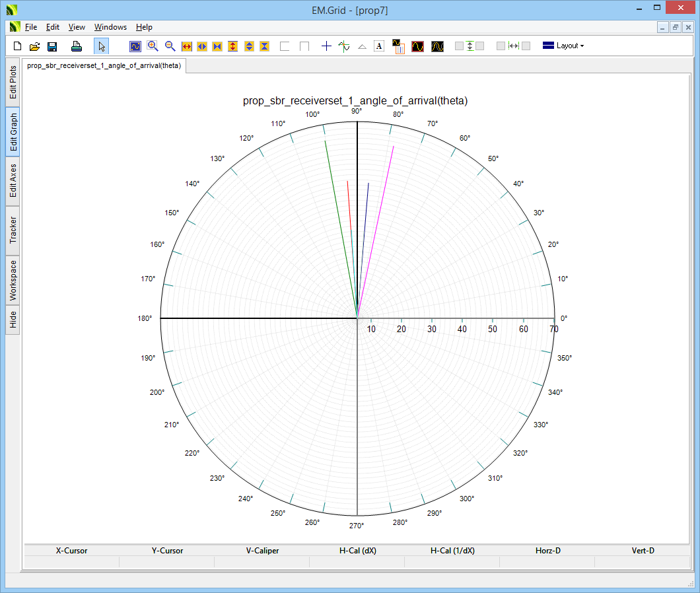Toggle the red sine wave display icon

coord(417,46)
